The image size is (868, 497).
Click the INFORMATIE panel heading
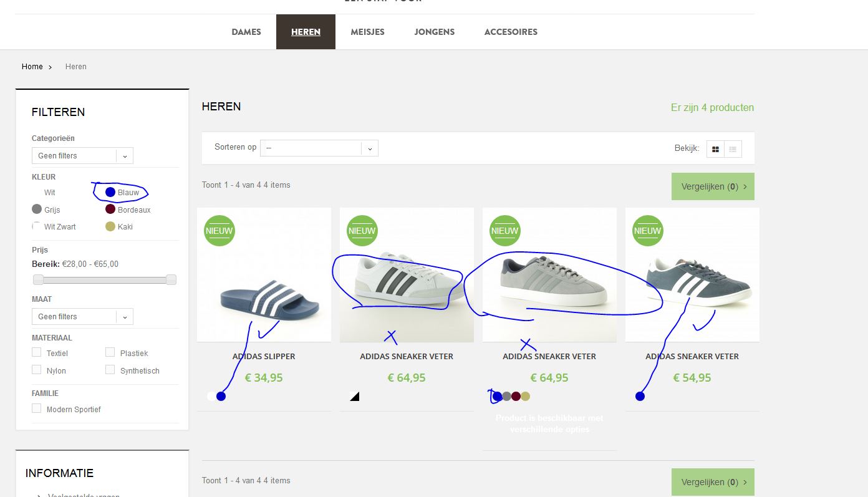click(x=59, y=473)
